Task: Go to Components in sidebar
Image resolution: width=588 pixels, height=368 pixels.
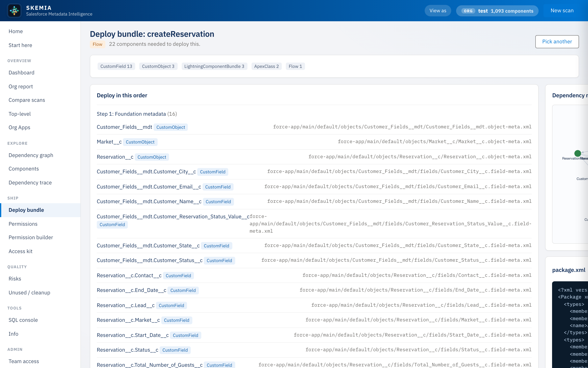Action: [x=40, y=169]
